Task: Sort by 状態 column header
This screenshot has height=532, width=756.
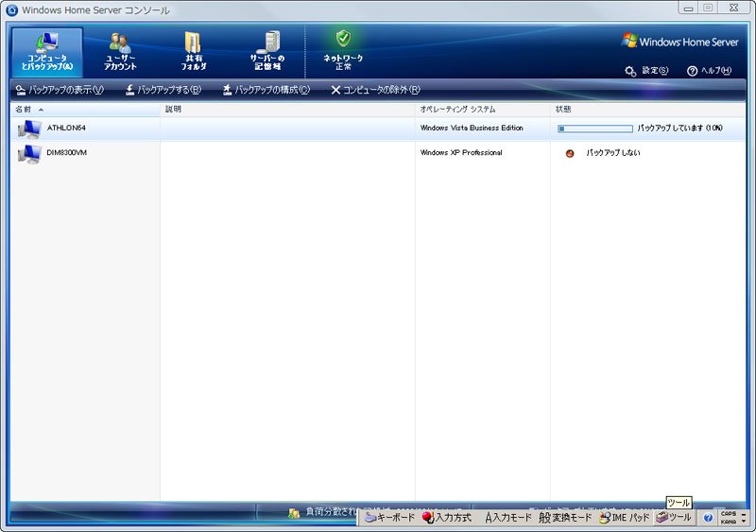Action: click(648, 110)
